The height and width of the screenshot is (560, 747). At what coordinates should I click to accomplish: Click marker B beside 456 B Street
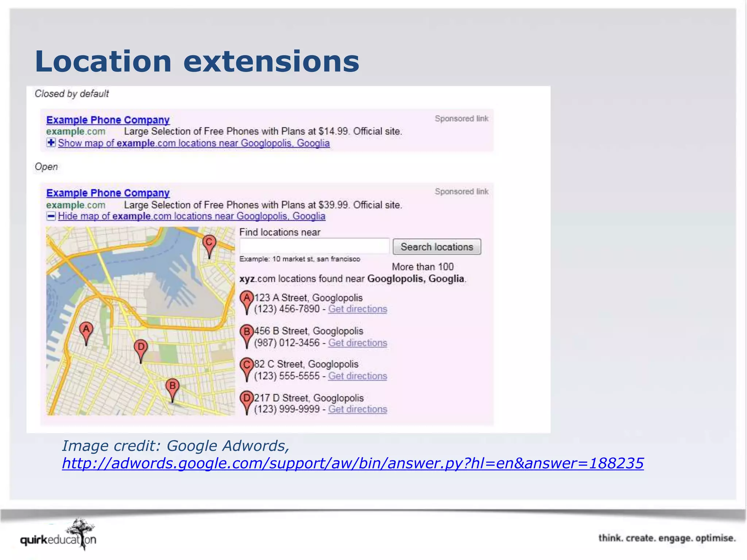[x=247, y=336]
